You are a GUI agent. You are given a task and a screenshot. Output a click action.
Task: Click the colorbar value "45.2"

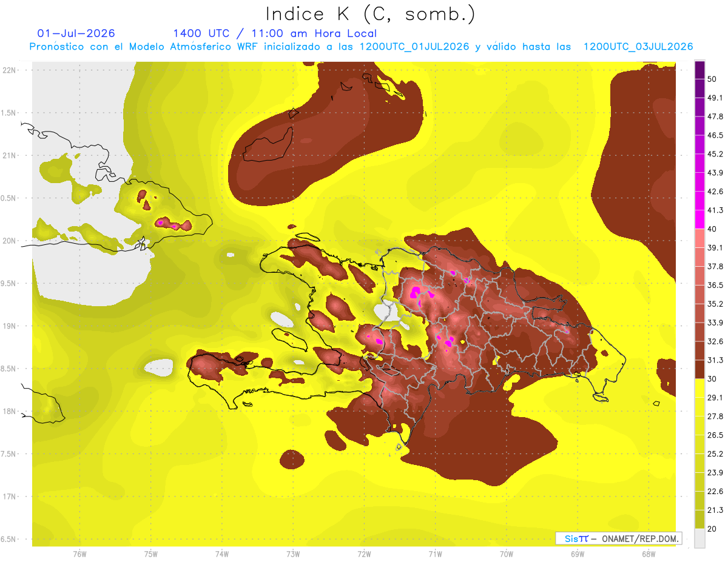tap(715, 154)
